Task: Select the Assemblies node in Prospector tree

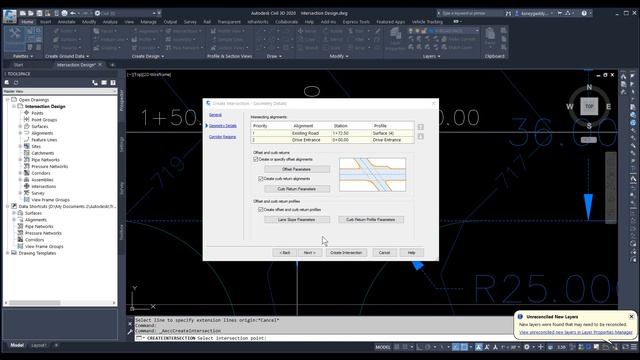Action: pyautogui.click(x=42, y=180)
